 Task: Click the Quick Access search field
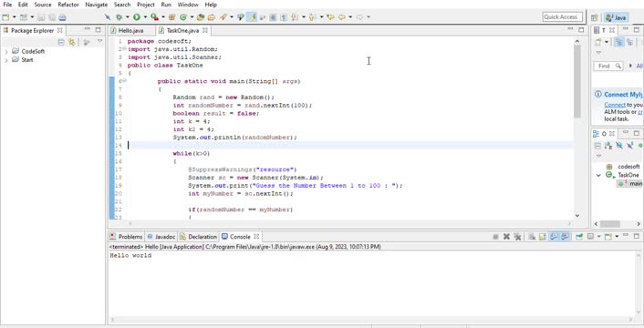pyautogui.click(x=563, y=16)
